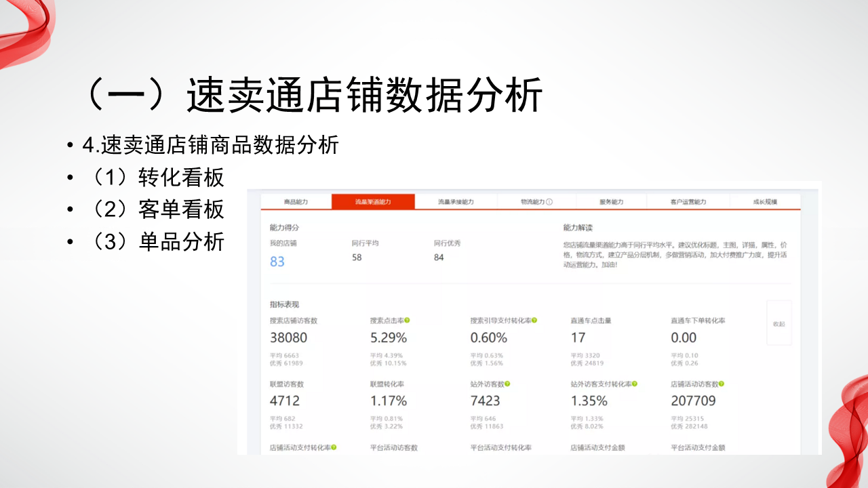Click help icon next to 店铺活动访客数

[x=722, y=384]
